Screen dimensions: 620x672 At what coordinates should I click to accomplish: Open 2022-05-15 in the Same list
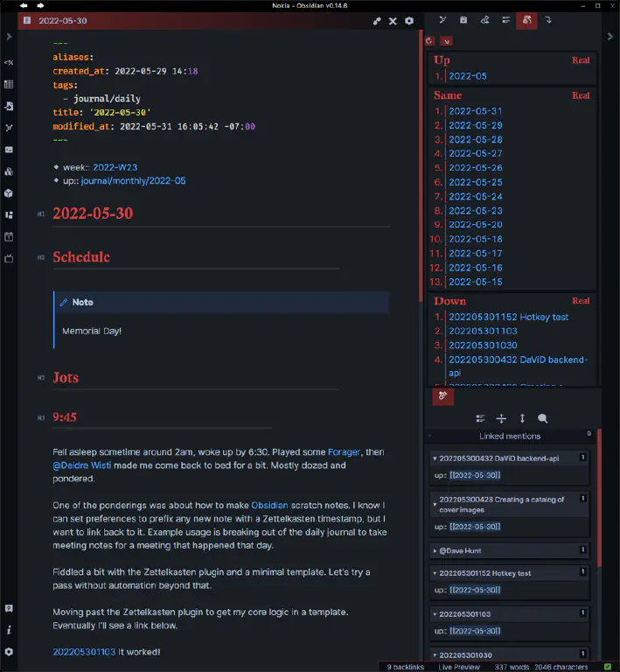(476, 282)
